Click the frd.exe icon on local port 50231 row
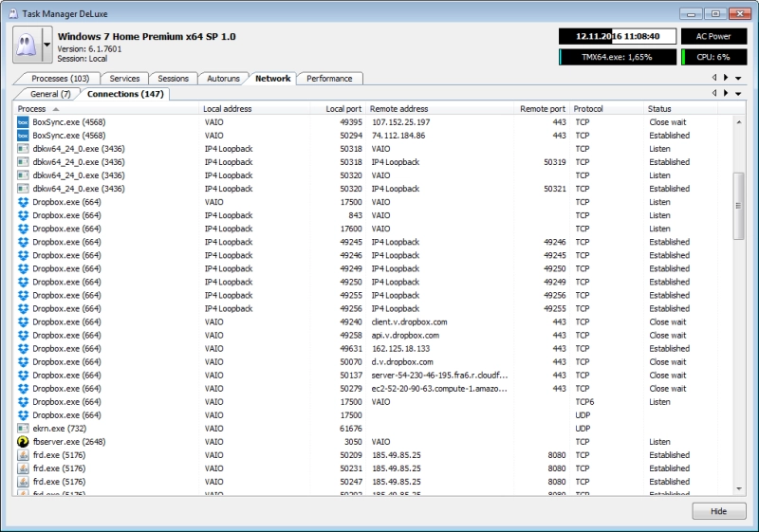Viewport: 759px width, 532px height. point(23,468)
